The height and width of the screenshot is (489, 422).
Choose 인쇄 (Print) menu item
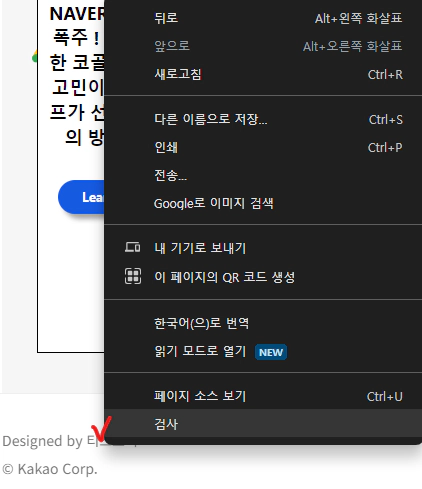coord(263,147)
